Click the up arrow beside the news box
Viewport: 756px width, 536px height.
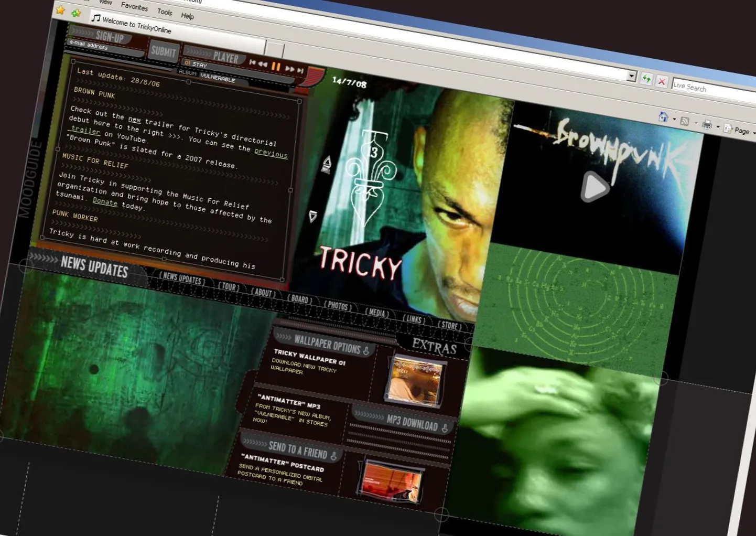[x=326, y=164]
